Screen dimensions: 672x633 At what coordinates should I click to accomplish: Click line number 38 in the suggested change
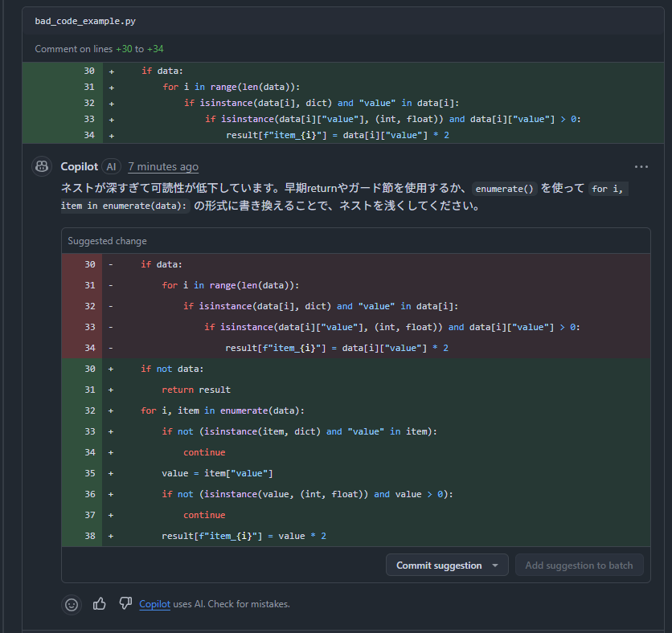click(x=90, y=536)
